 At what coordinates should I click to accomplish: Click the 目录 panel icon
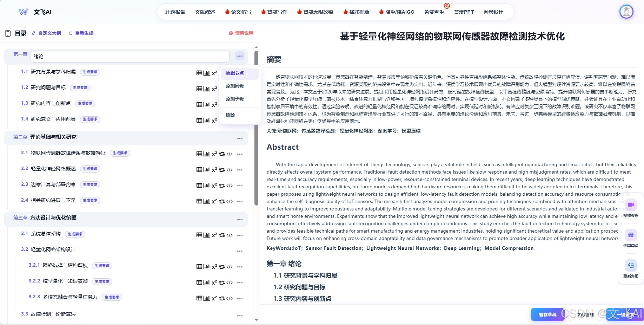(x=8, y=33)
